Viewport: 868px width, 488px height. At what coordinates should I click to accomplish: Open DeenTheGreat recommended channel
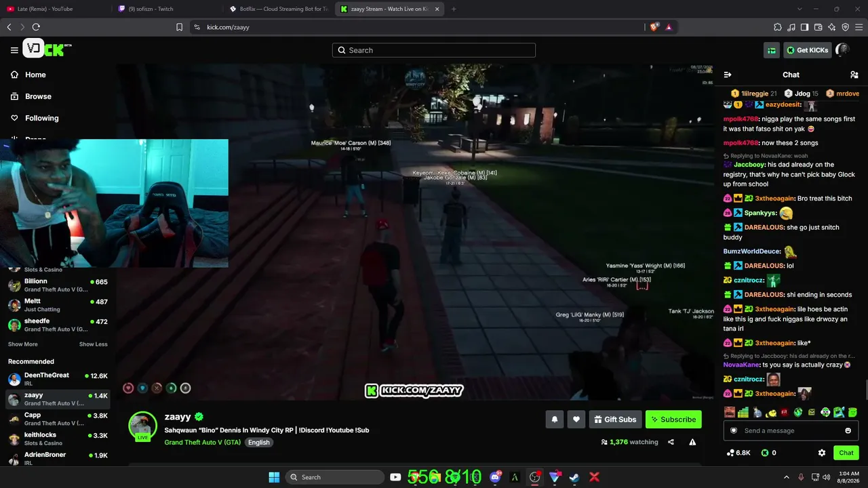pyautogui.click(x=58, y=380)
